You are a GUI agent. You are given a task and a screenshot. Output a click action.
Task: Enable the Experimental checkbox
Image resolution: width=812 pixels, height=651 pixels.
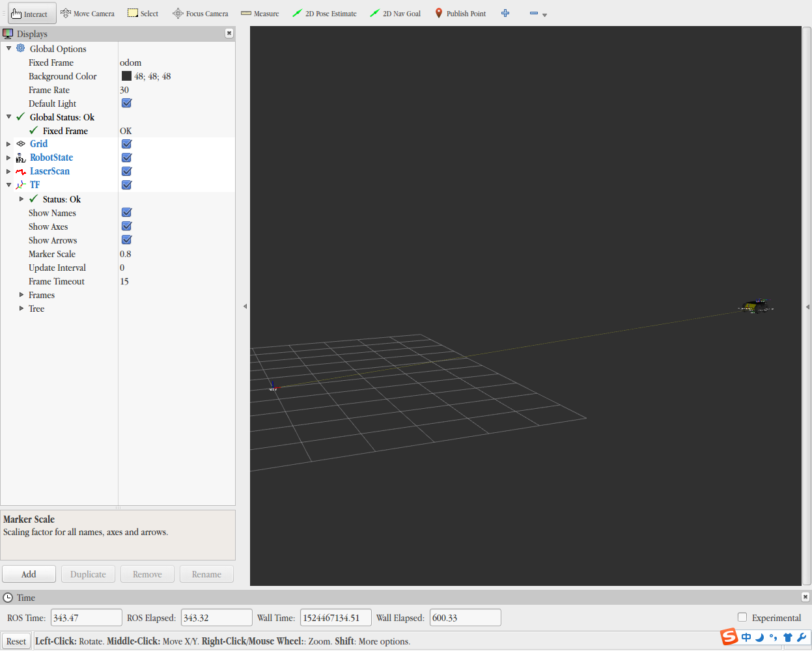click(742, 617)
